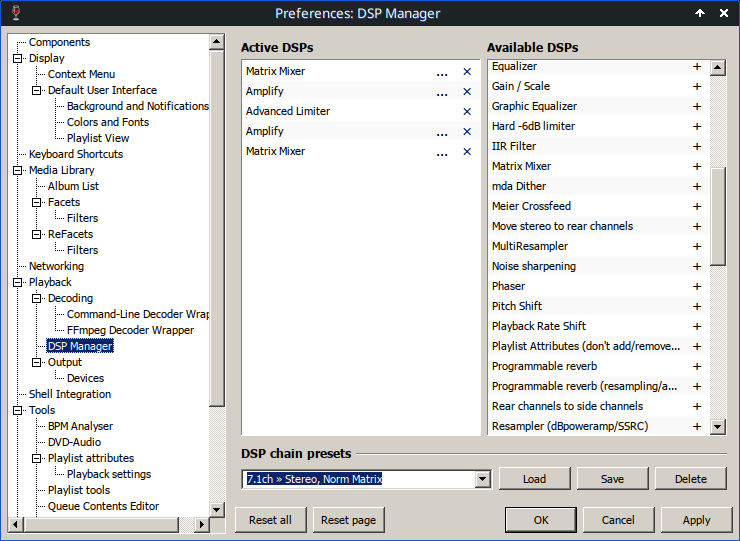Add Graphic Equalizer to active DSPs

(697, 107)
